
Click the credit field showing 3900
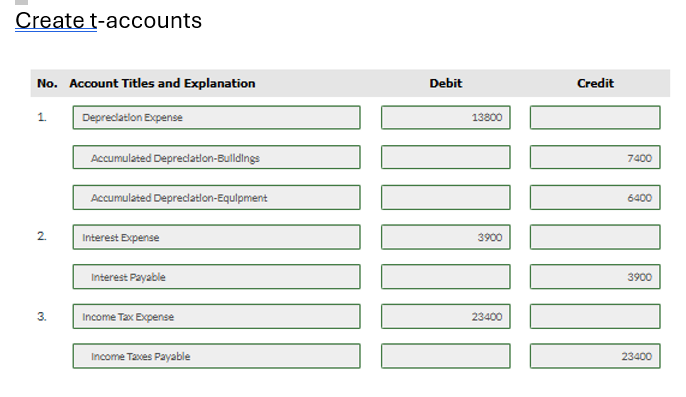point(595,277)
